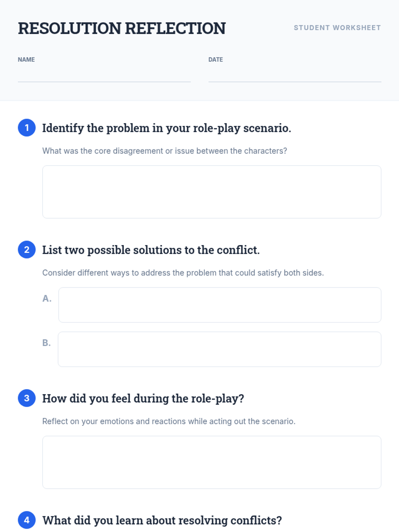Click the Date input line
The height and width of the screenshot is (532, 399).
point(295,76)
